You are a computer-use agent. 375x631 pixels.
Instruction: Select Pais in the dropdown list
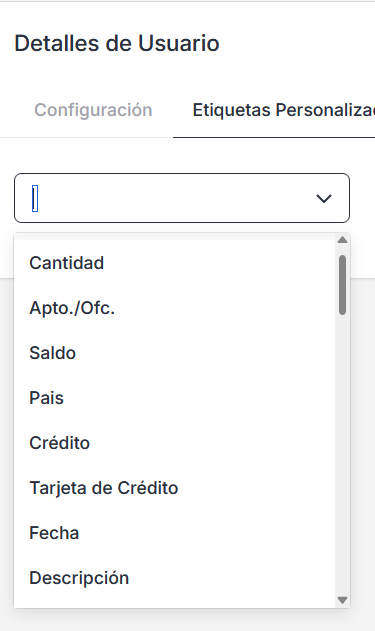175,398
